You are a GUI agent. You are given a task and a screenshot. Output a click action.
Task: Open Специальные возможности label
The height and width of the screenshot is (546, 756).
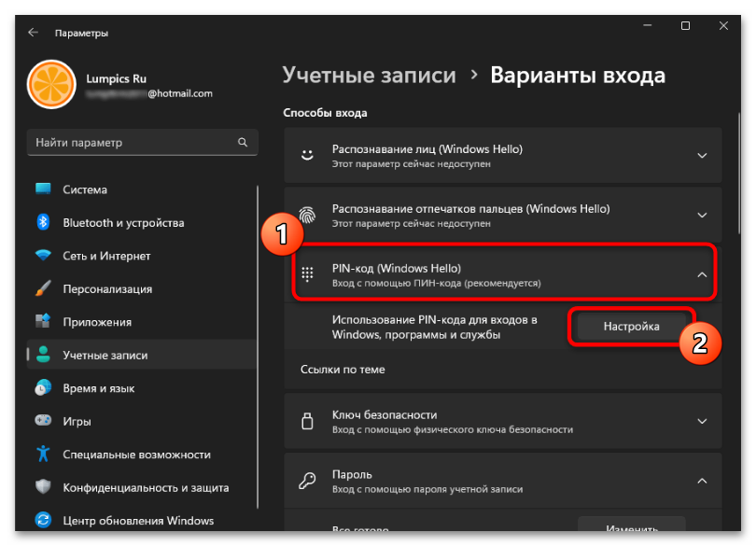(136, 455)
